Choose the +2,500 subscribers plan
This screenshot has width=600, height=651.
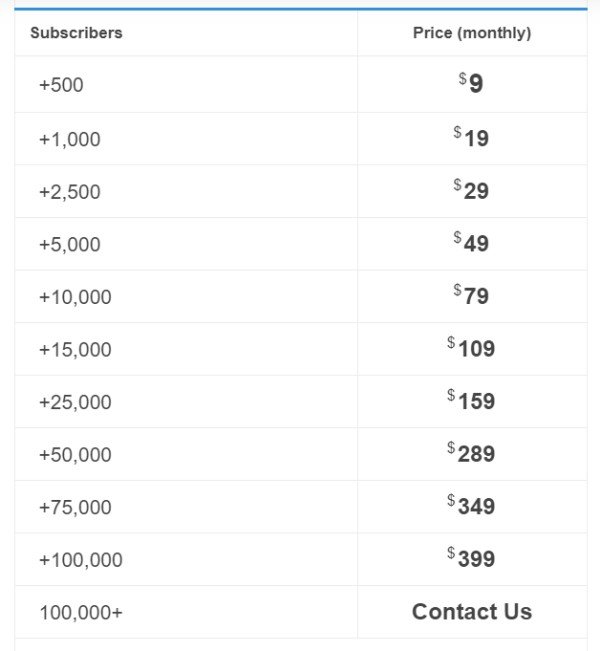pyautogui.click(x=301, y=191)
